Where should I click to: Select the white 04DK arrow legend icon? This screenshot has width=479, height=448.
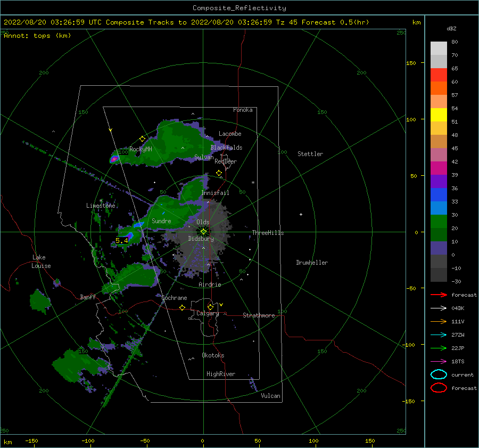pyautogui.click(x=439, y=308)
